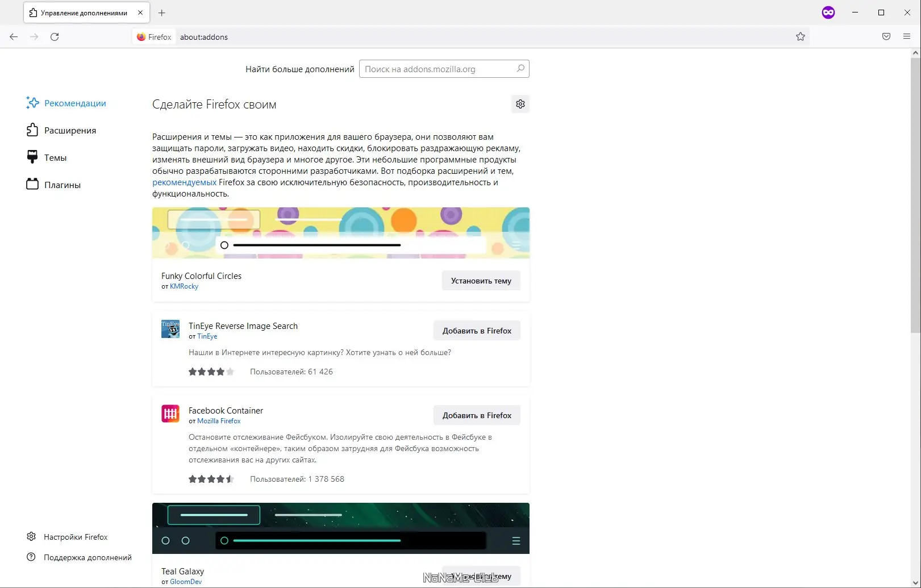Click the Facebook Container star rating

211,479
